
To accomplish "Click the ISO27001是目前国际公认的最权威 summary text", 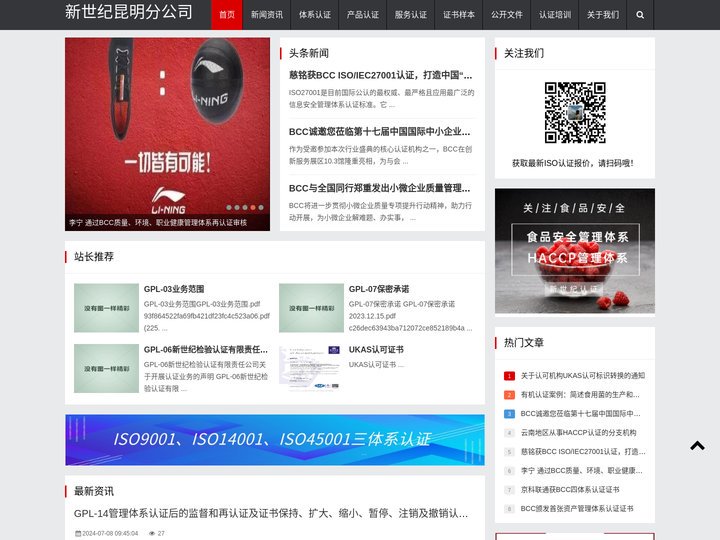I will 381,99.
